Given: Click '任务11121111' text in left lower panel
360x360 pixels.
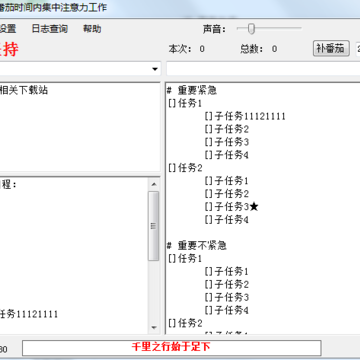Looking at the screenshot, I should 29,314.
